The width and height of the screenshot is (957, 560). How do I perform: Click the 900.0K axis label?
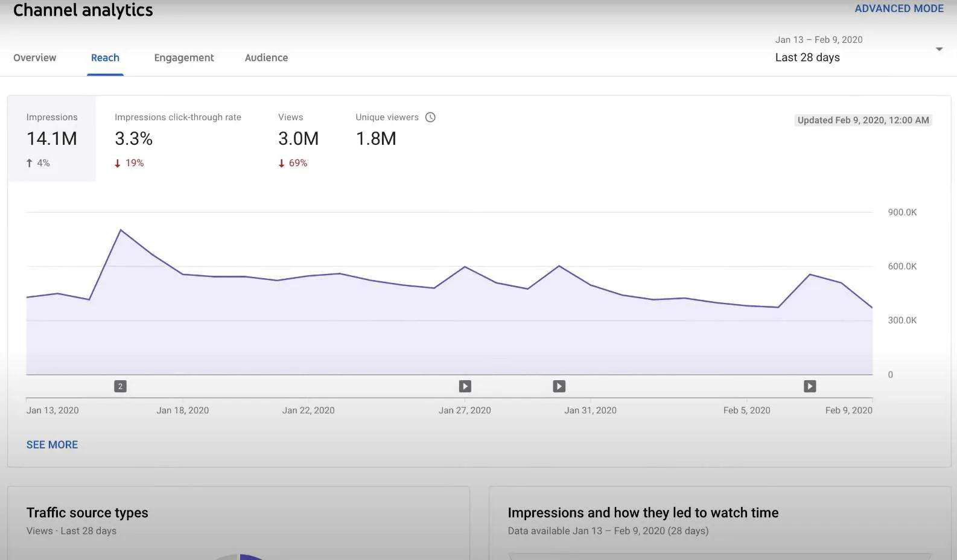[x=902, y=212]
